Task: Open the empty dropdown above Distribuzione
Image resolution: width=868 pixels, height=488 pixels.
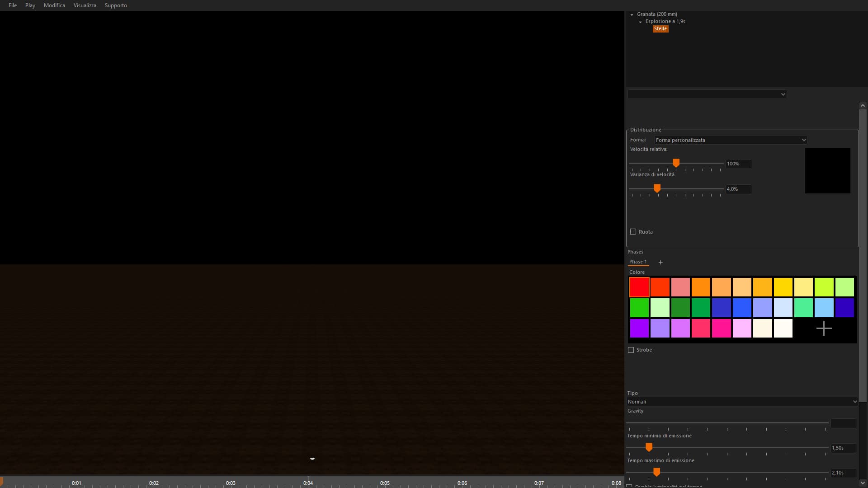Action: coord(707,94)
